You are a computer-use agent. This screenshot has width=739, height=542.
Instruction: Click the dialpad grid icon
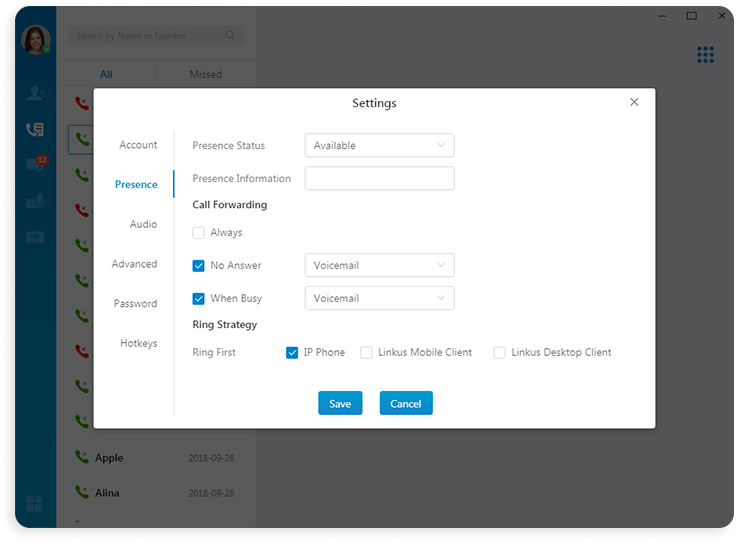tap(705, 54)
